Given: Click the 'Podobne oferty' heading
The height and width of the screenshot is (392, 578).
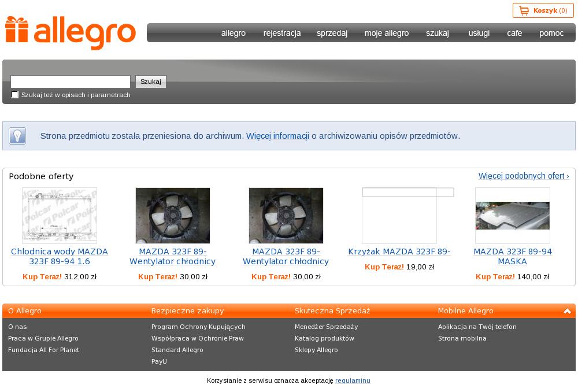Looking at the screenshot, I should tap(41, 176).
